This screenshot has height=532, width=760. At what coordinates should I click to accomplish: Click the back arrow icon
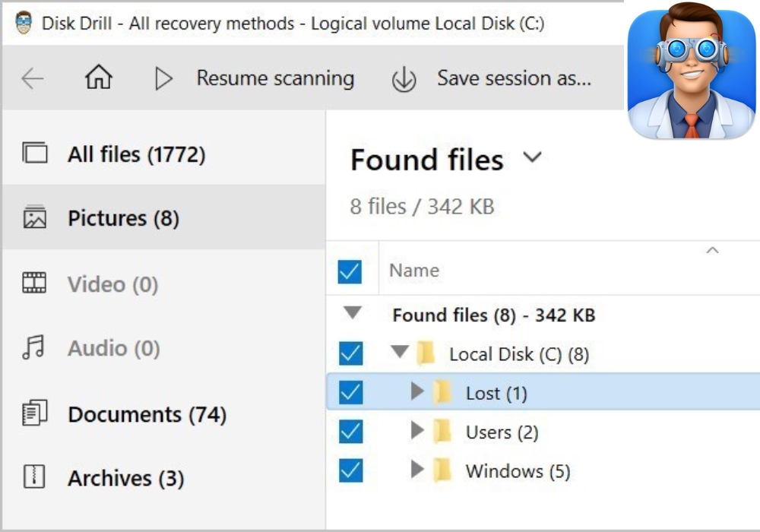(33, 78)
